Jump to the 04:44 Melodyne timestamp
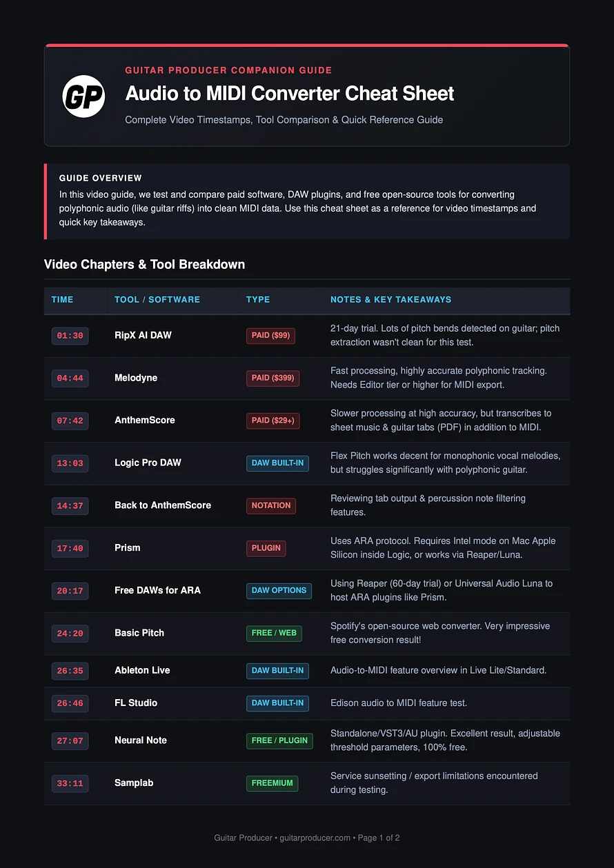 point(70,378)
